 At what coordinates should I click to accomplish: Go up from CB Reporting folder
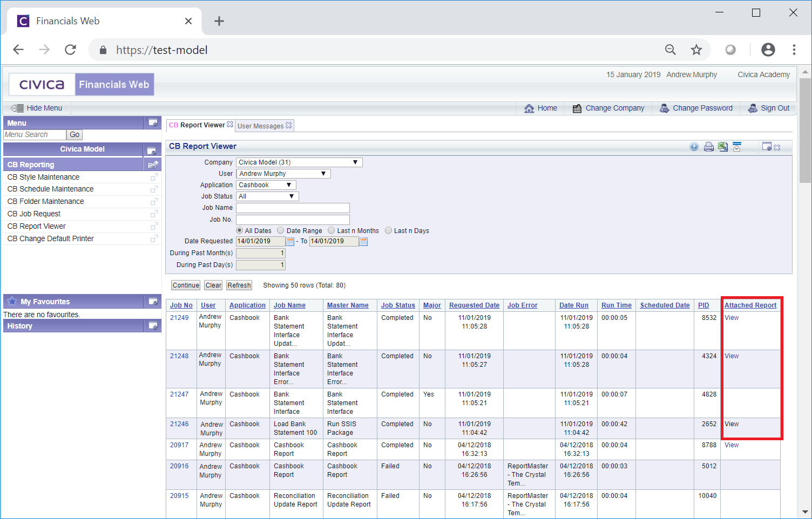pos(153,165)
